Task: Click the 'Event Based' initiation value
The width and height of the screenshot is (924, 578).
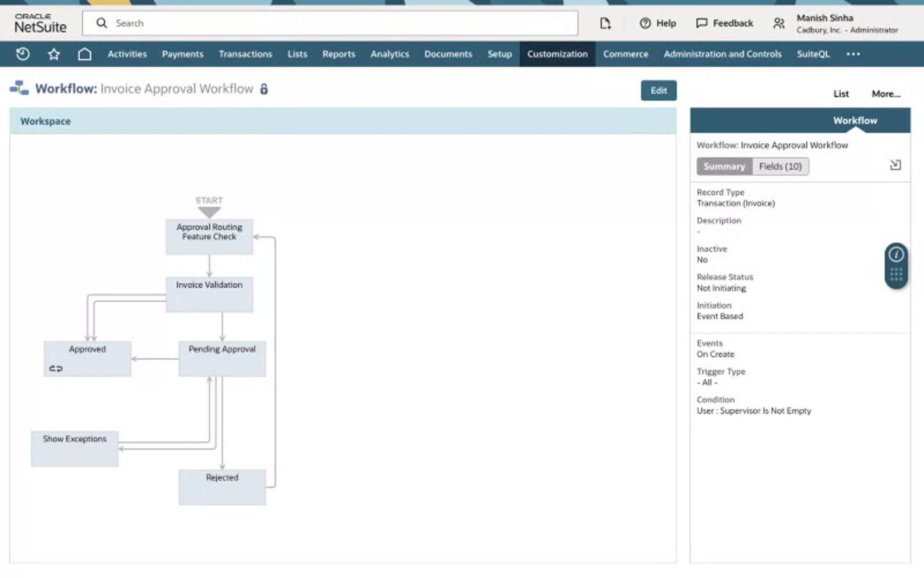Action: pyautogui.click(x=720, y=317)
